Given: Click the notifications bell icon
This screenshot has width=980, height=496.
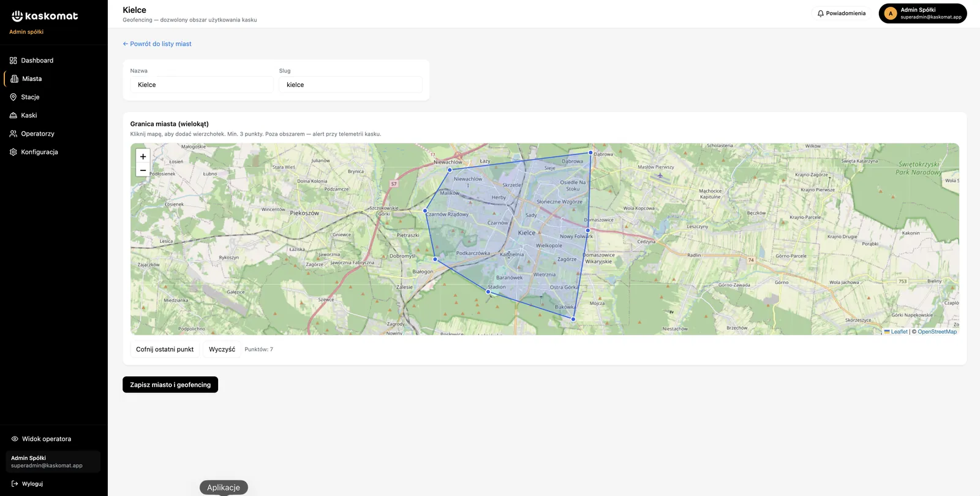Looking at the screenshot, I should click(821, 13).
